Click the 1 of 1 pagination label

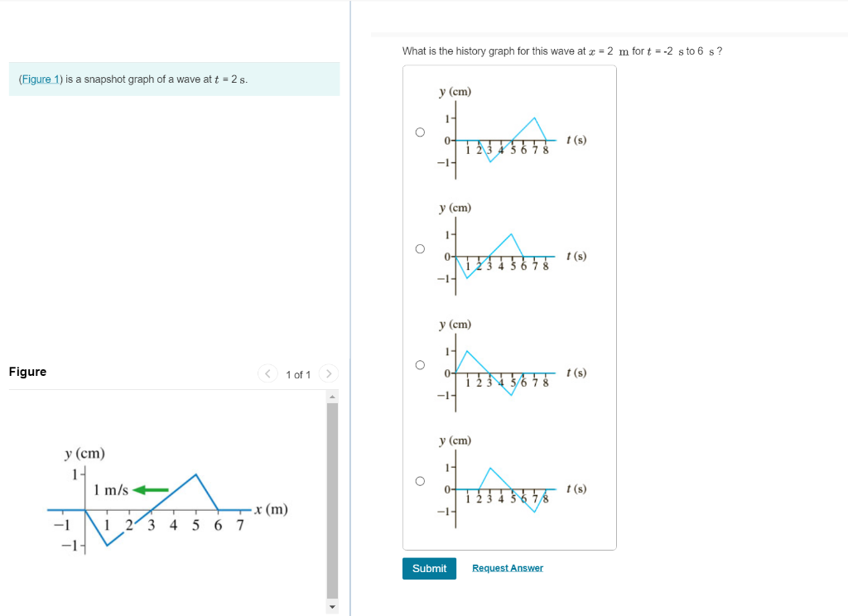coord(297,374)
